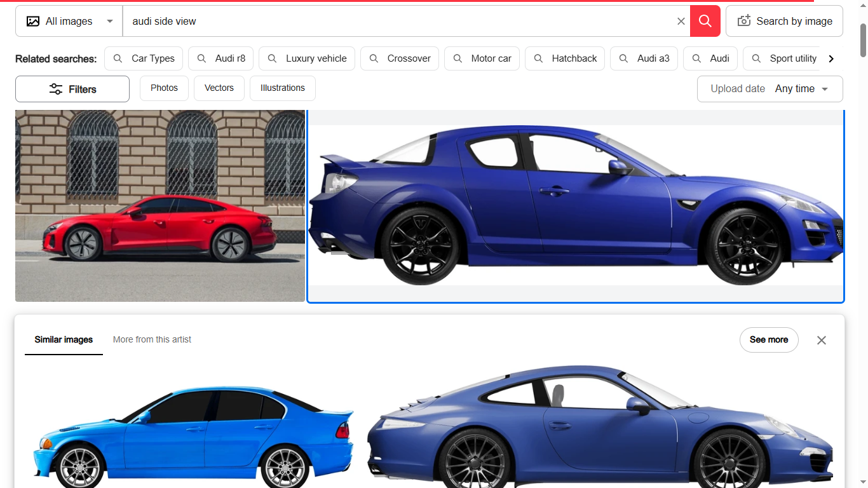The width and height of the screenshot is (868, 488).
Task: Toggle the Photos filter chip
Action: click(x=164, y=88)
